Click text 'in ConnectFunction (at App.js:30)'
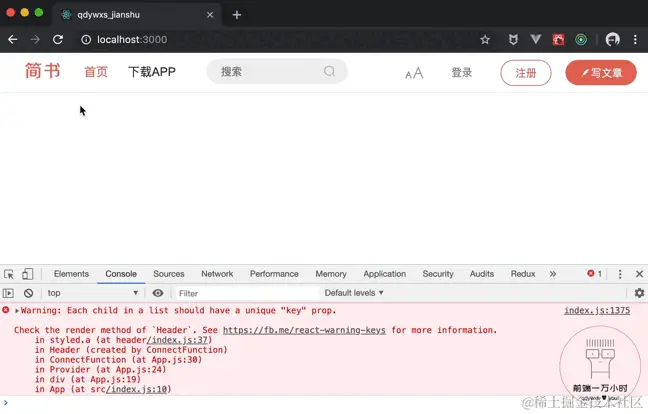This screenshot has width=648, height=414. tap(118, 359)
